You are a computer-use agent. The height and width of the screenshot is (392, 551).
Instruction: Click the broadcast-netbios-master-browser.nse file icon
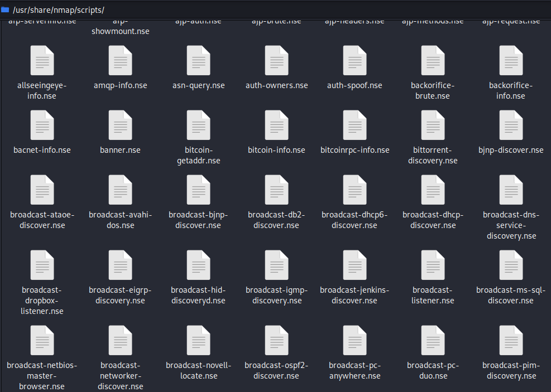pyautogui.click(x=42, y=340)
